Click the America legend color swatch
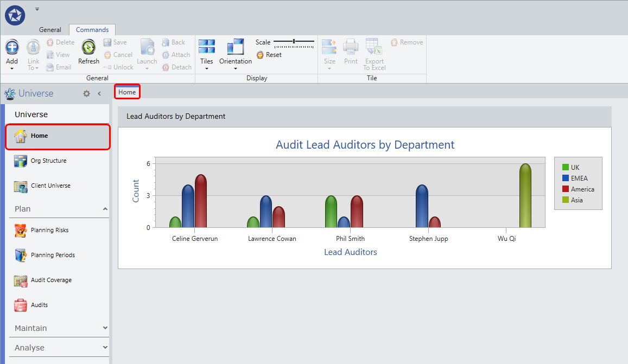This screenshot has height=364, width=628. [566, 189]
